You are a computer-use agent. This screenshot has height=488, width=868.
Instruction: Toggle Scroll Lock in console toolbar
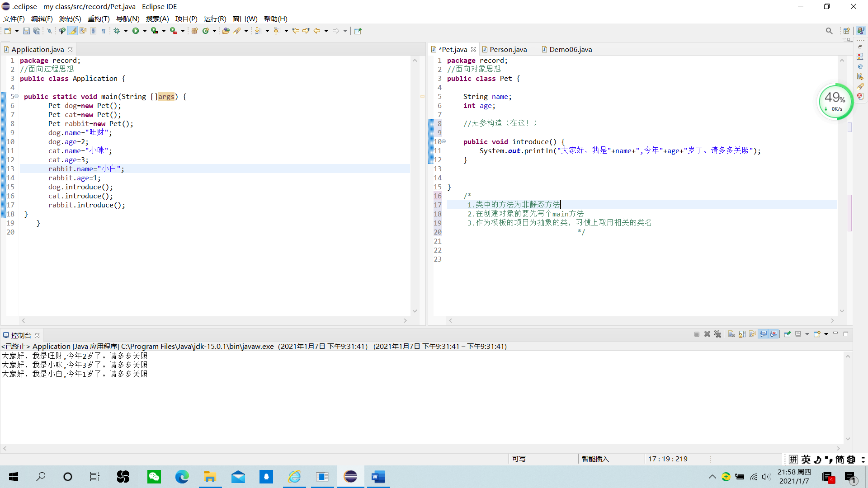click(x=742, y=334)
